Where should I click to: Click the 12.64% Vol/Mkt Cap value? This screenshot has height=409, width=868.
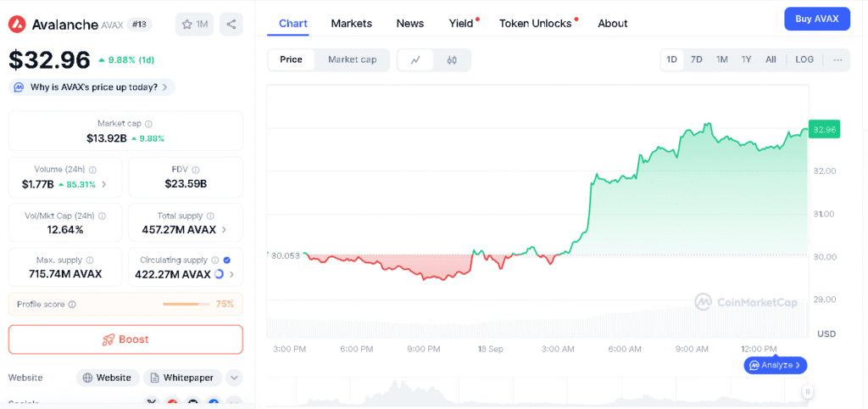point(65,229)
